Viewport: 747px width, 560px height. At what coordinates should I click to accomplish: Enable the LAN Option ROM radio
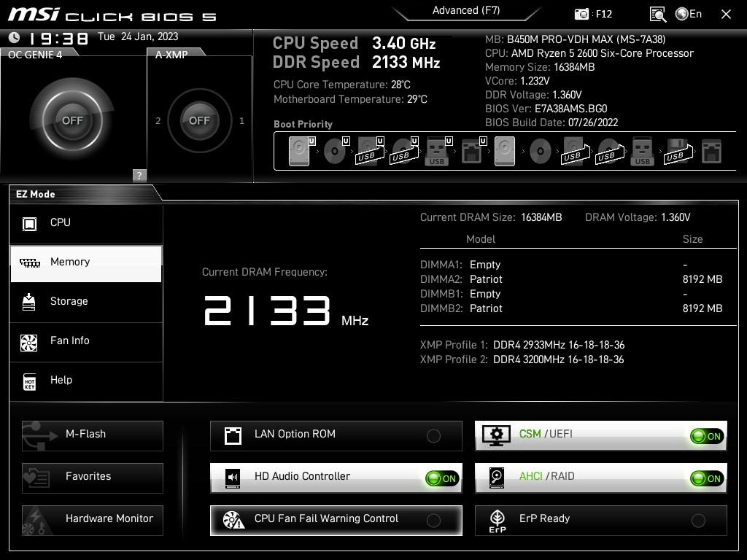(433, 436)
